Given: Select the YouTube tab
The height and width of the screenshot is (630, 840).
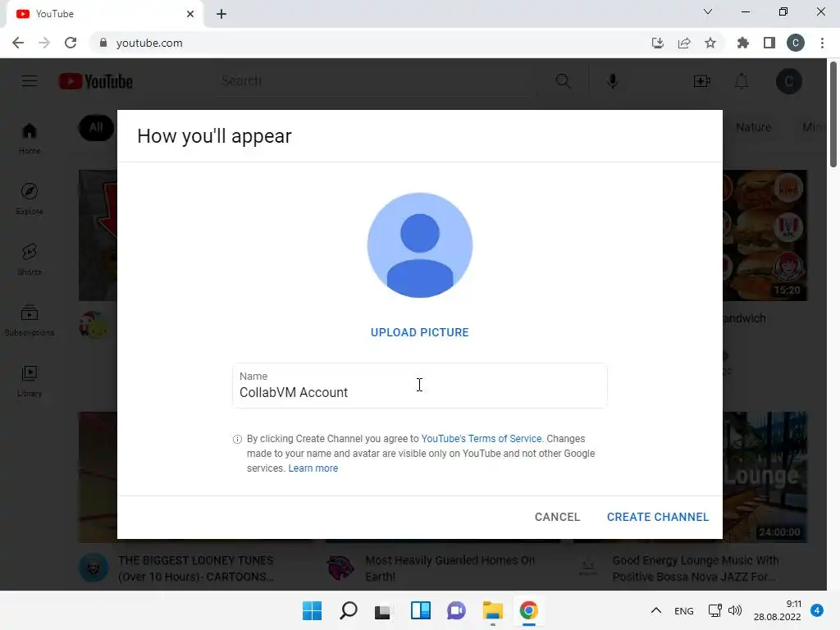Looking at the screenshot, I should pos(104,14).
